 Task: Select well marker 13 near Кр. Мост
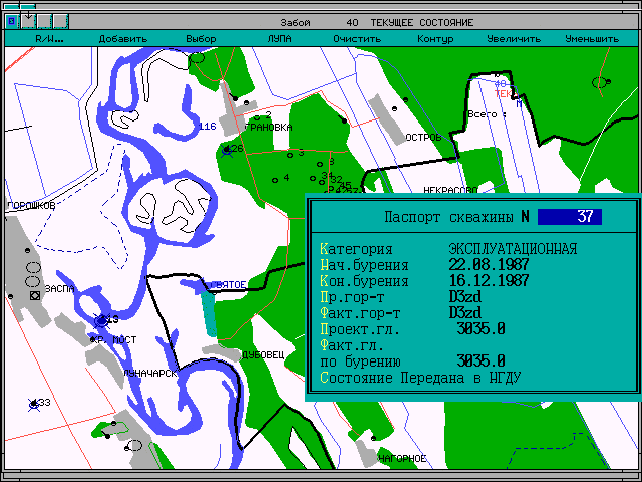pos(101,320)
